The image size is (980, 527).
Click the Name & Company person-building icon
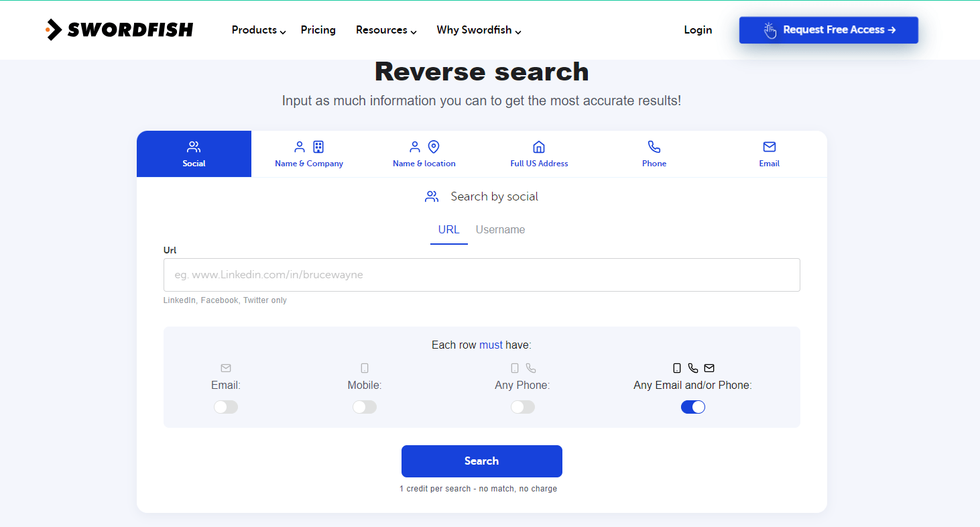tap(309, 147)
